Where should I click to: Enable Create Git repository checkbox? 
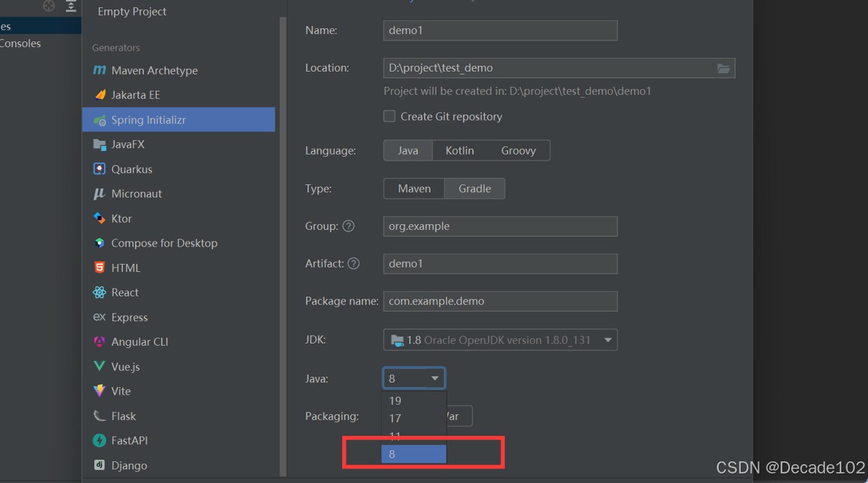click(x=389, y=116)
